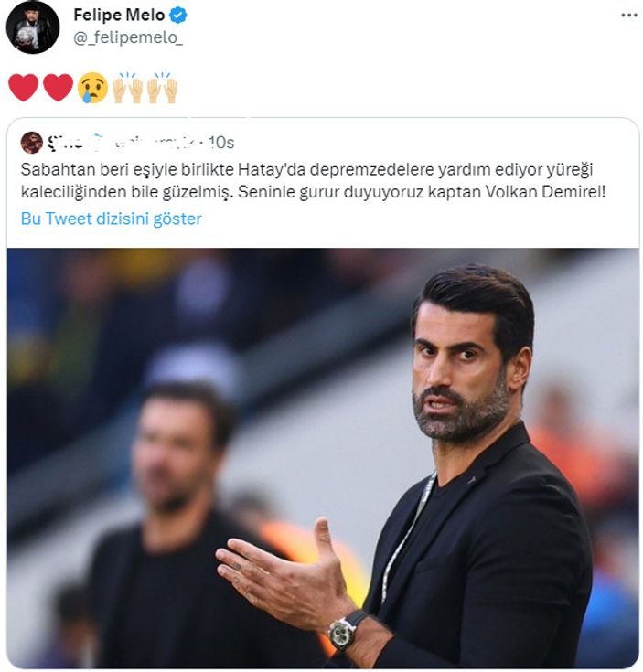The height and width of the screenshot is (672, 643).
Task: Click the first raised hands emoji
Action: tap(127, 88)
